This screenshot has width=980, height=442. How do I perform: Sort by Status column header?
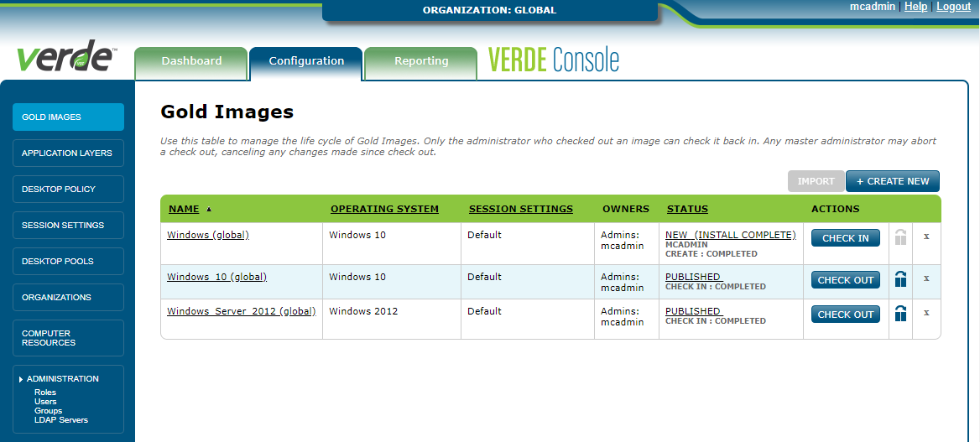click(687, 209)
